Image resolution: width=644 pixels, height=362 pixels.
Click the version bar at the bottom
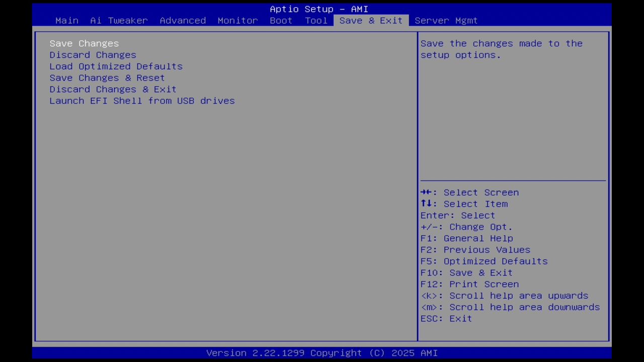321,352
